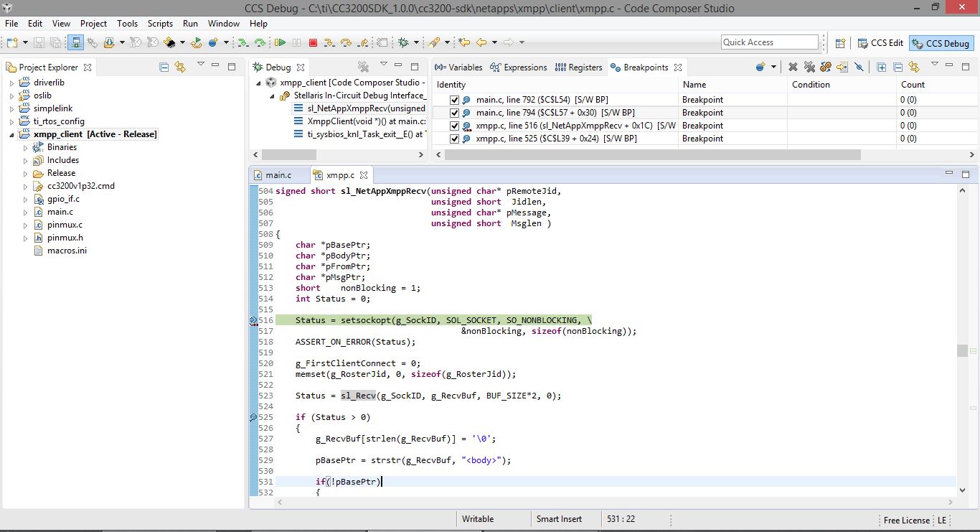Click the red Terminate button
The height and width of the screenshot is (532, 980).
tap(314, 43)
